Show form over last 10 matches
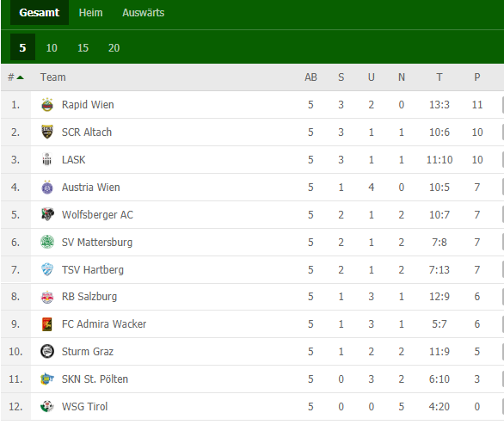The width and height of the screenshot is (504, 431). tap(52, 47)
